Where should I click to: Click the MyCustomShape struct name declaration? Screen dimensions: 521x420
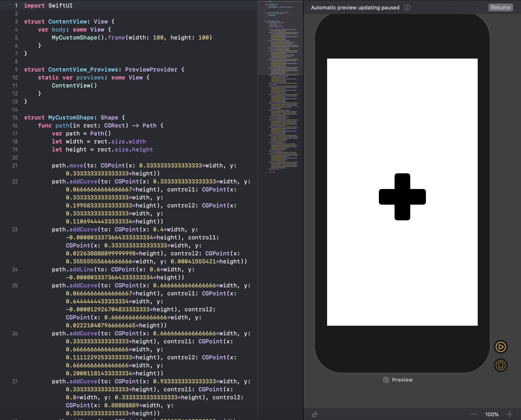pos(71,118)
